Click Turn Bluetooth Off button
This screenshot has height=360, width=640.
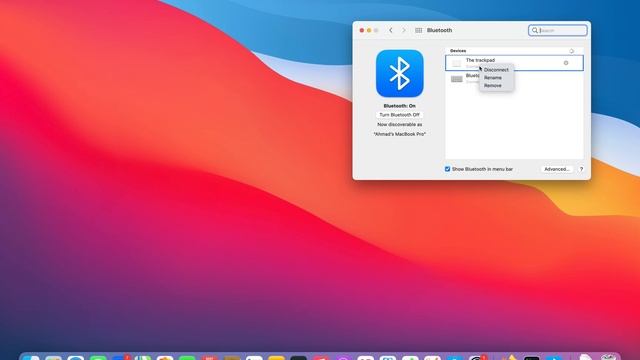coord(399,115)
